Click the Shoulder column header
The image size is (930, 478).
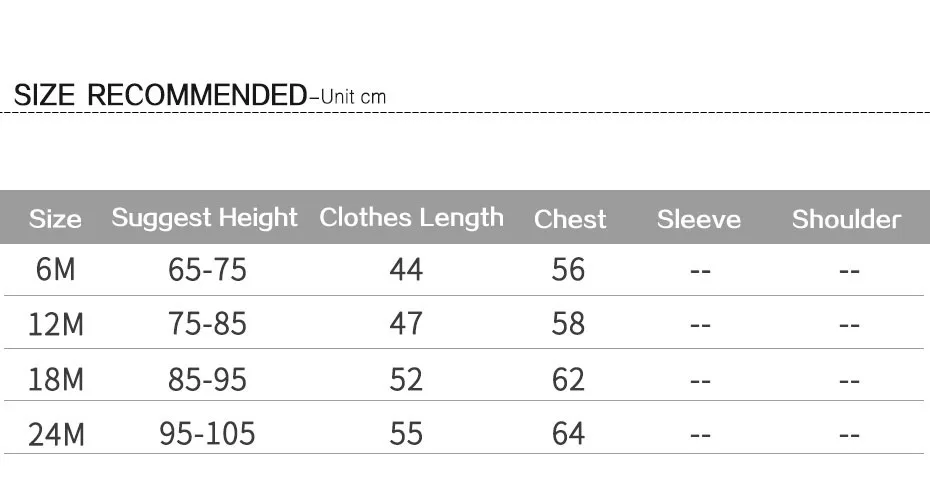(x=846, y=219)
